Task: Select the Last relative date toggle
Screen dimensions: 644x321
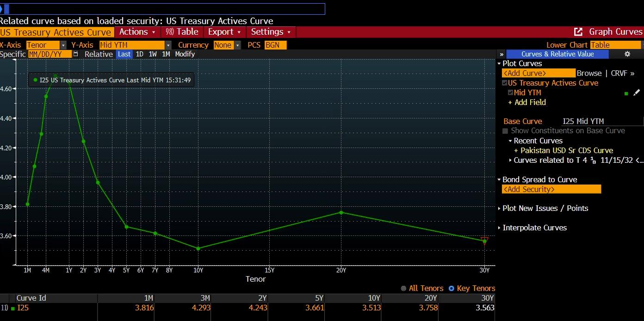Action: point(124,54)
